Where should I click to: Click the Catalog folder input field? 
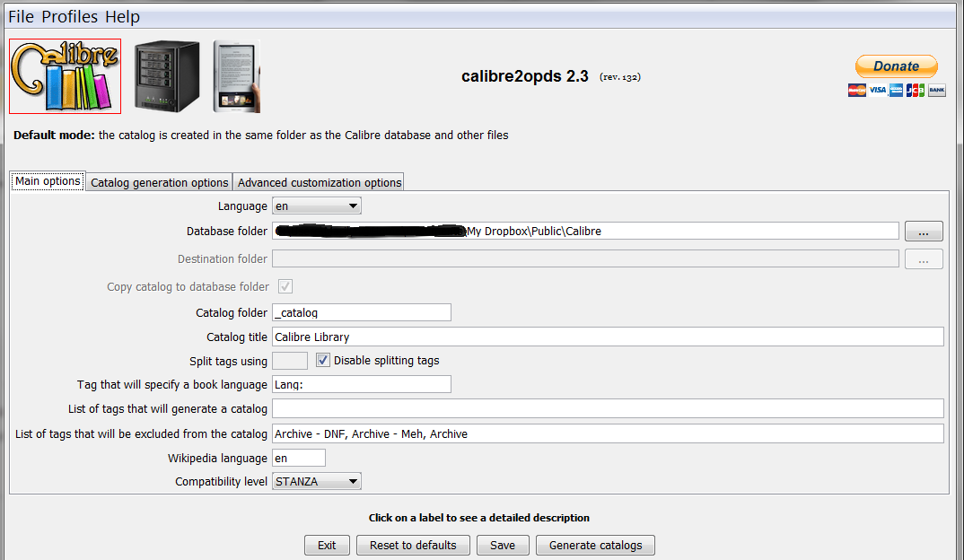tap(362, 312)
